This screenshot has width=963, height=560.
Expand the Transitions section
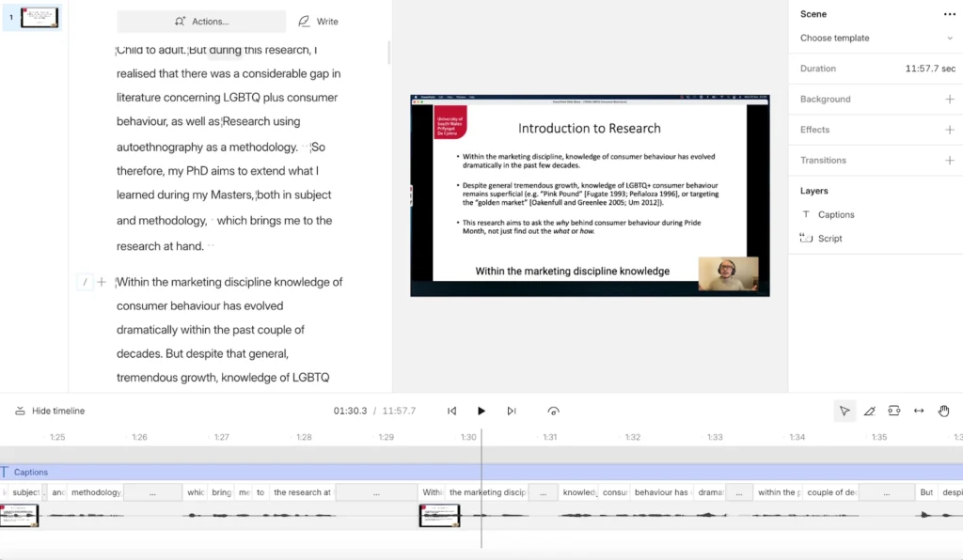pos(949,160)
